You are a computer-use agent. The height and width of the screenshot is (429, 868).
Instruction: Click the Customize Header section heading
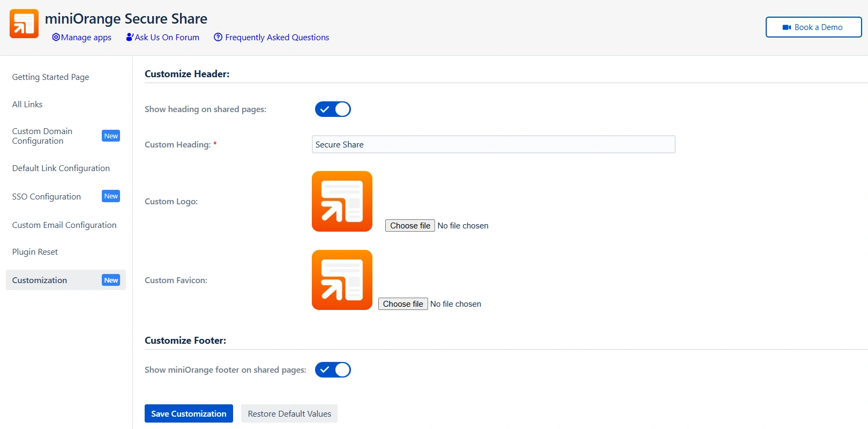tap(187, 74)
